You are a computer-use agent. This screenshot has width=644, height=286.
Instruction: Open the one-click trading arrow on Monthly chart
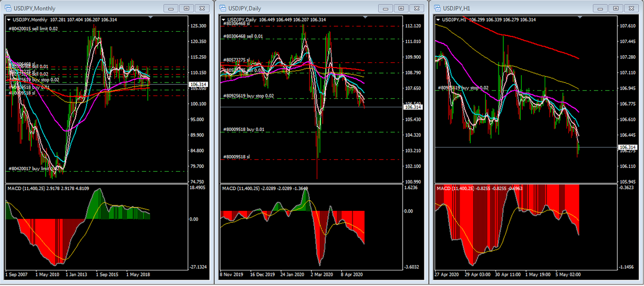coord(9,20)
